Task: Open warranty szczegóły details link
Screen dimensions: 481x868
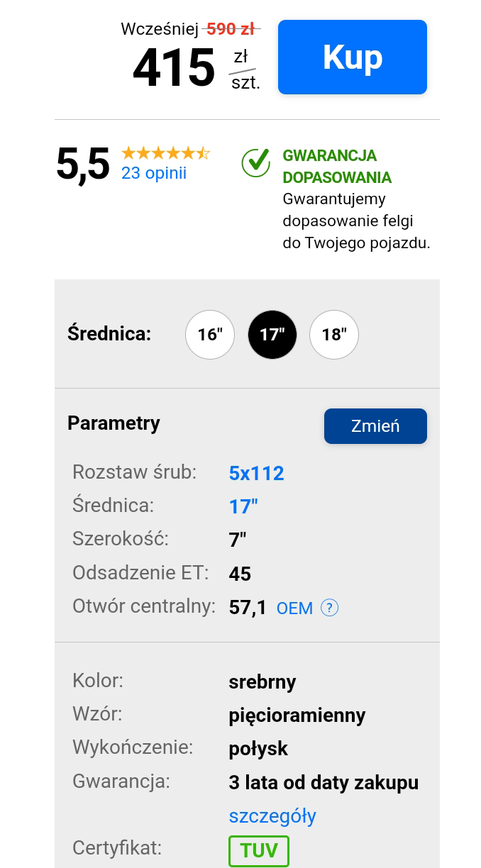Action: [272, 816]
